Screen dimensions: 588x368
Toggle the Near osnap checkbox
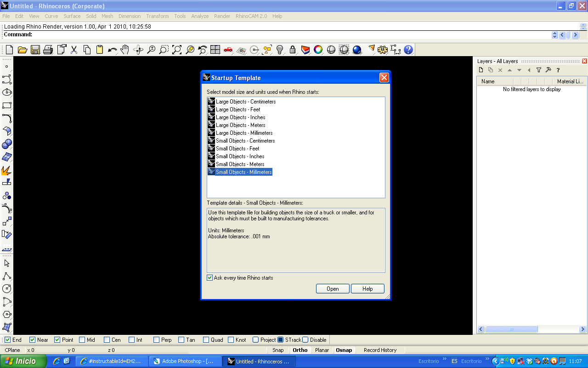coord(33,340)
